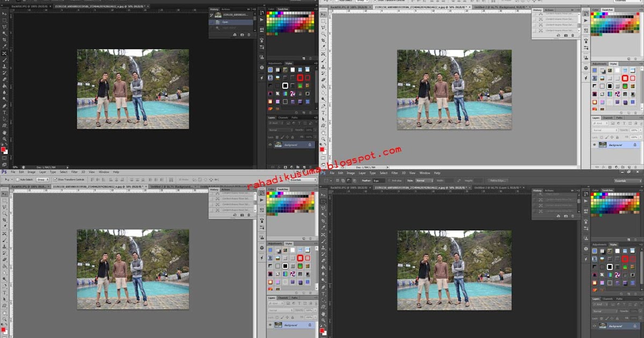
Task: Toggle Lock all icon in bottom-left Layers panel
Action: point(292,318)
